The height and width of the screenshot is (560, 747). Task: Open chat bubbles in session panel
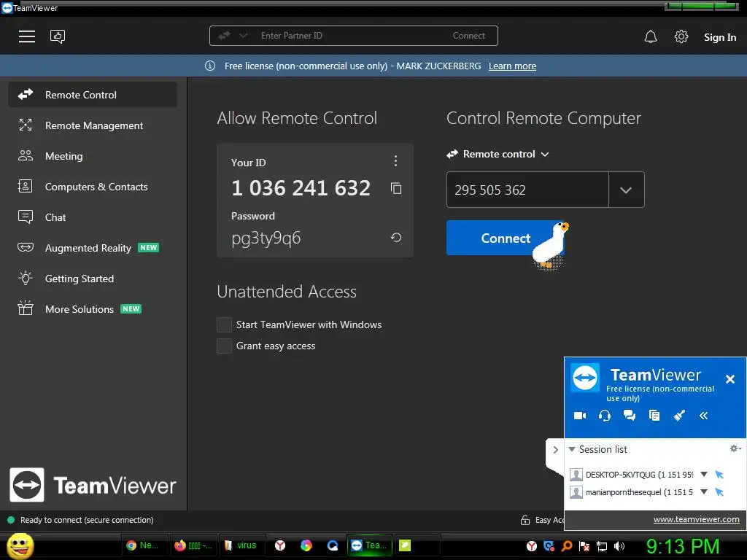(x=630, y=416)
